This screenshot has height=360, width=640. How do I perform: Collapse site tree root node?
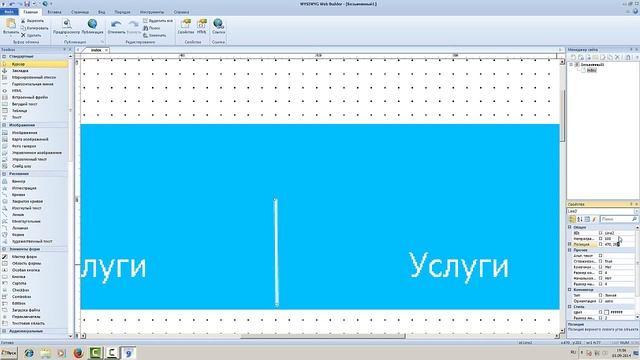(571, 64)
